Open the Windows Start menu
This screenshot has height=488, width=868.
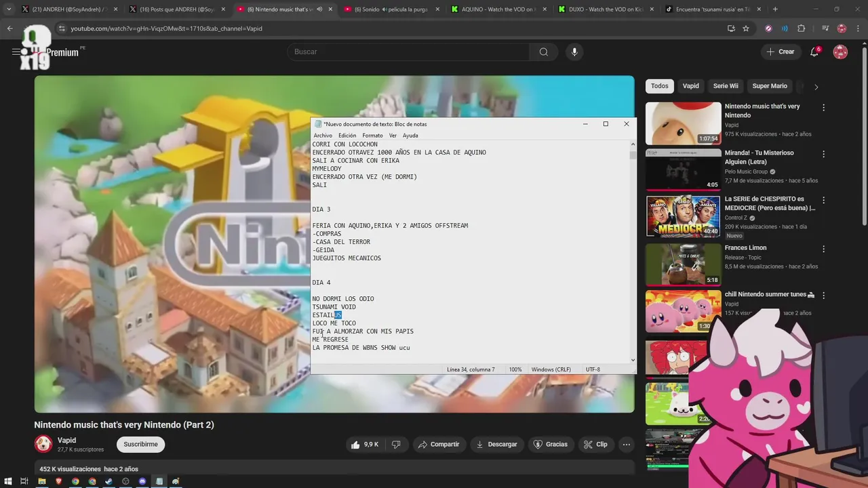click(x=8, y=481)
